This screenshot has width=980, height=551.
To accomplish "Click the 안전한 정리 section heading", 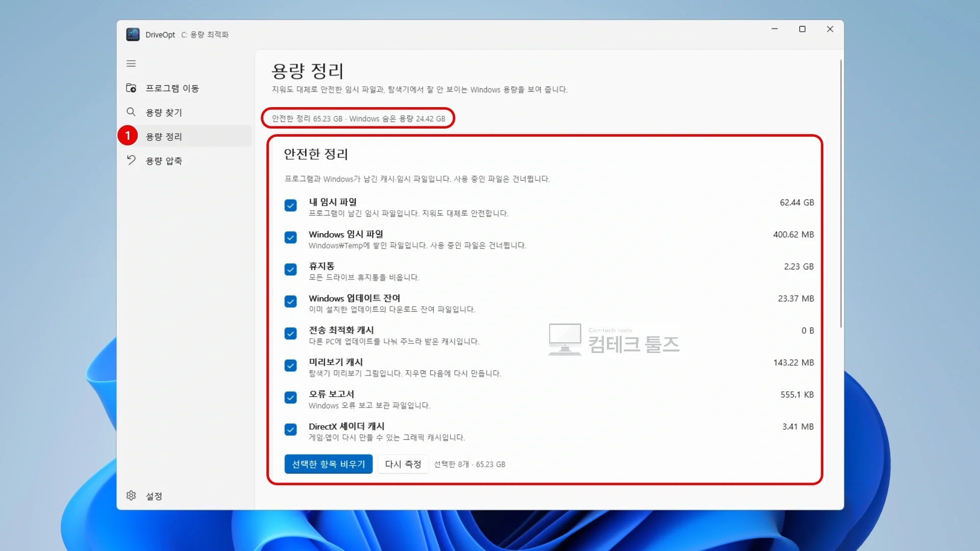I will (316, 154).
